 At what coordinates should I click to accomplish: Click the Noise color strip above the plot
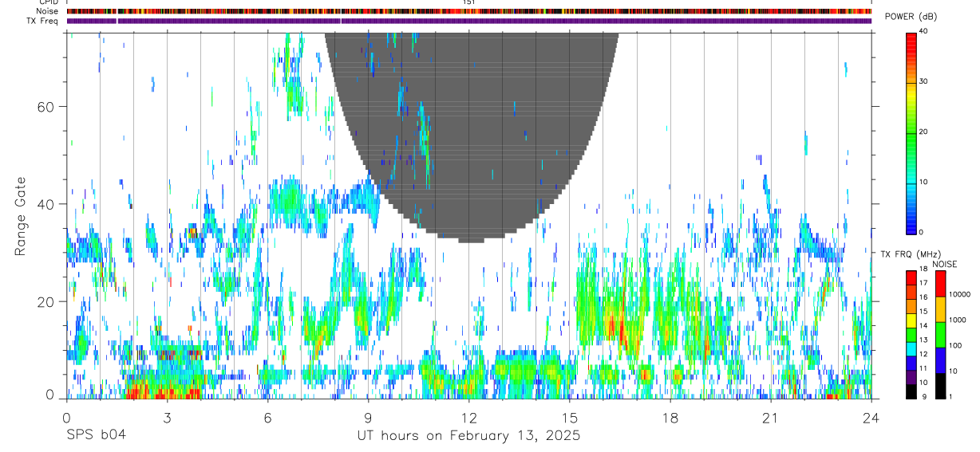(x=469, y=11)
